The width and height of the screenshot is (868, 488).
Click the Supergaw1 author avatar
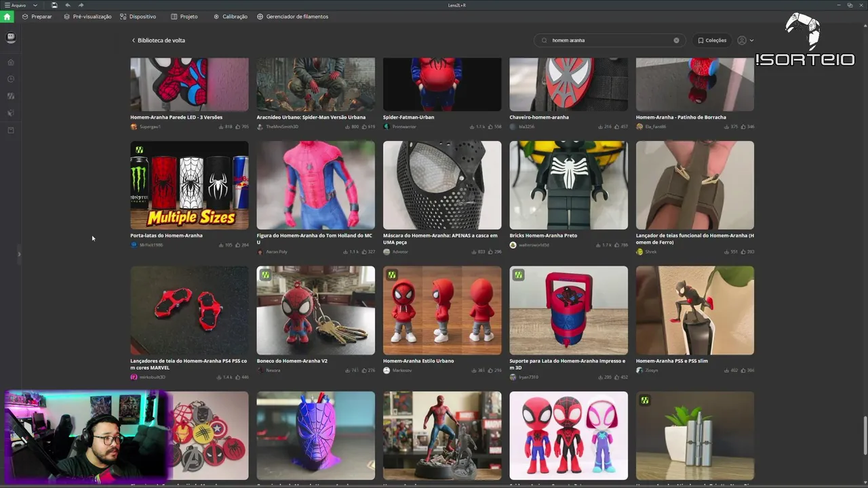[134, 127]
